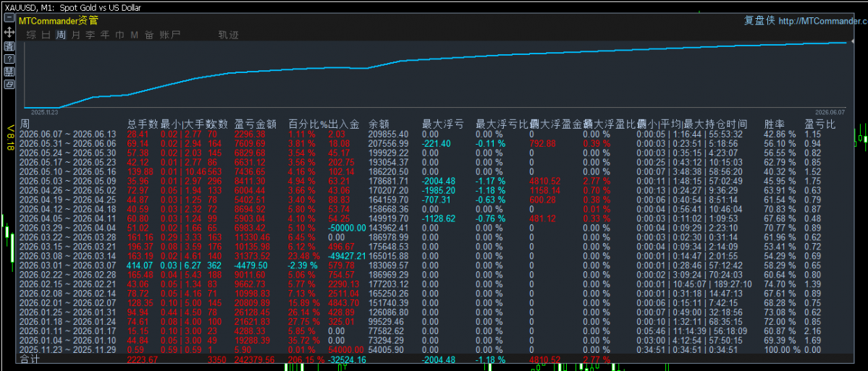Click total profit value 242379.56
Image resolution: width=868 pixels, height=371 pixels.
pyautogui.click(x=256, y=360)
